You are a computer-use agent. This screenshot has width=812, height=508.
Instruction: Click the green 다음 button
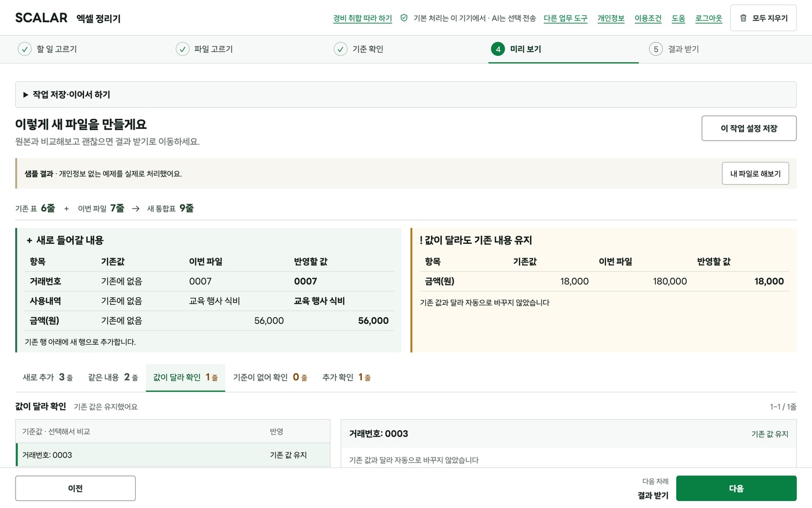(736, 488)
